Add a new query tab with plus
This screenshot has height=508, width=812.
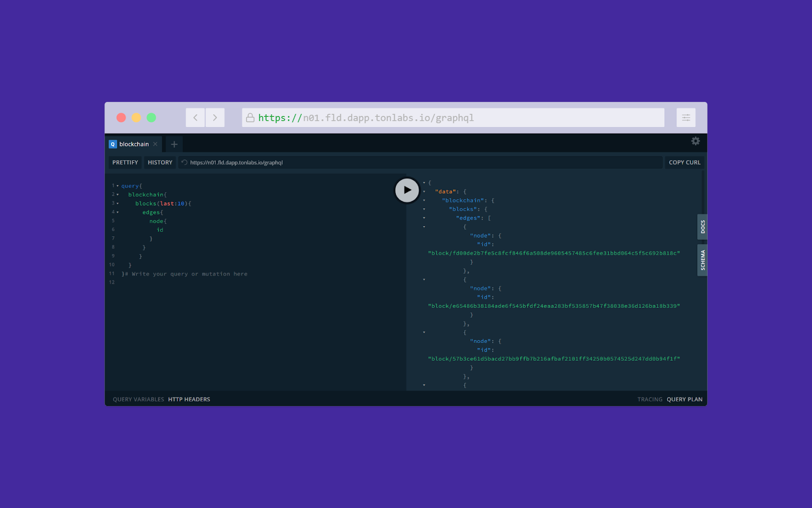coord(174,144)
